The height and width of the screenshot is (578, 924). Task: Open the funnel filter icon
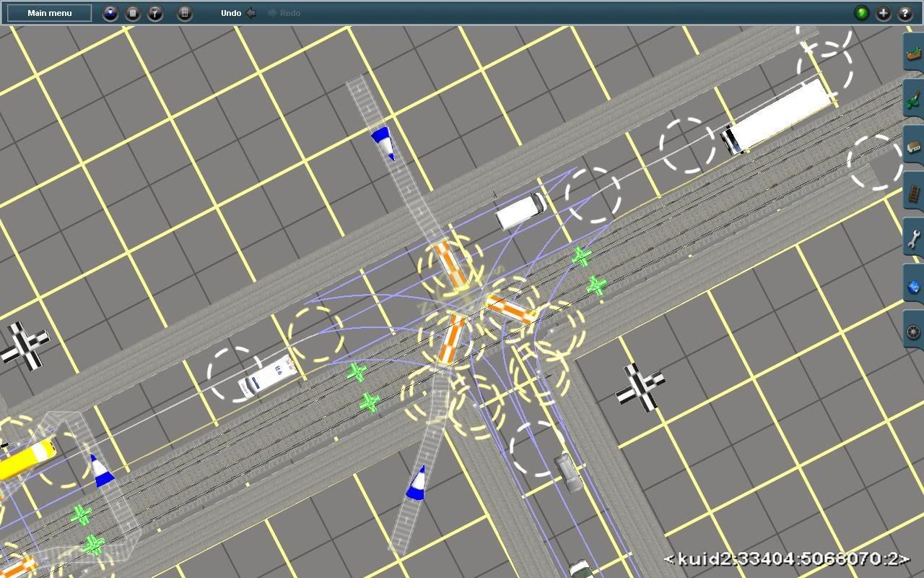155,13
